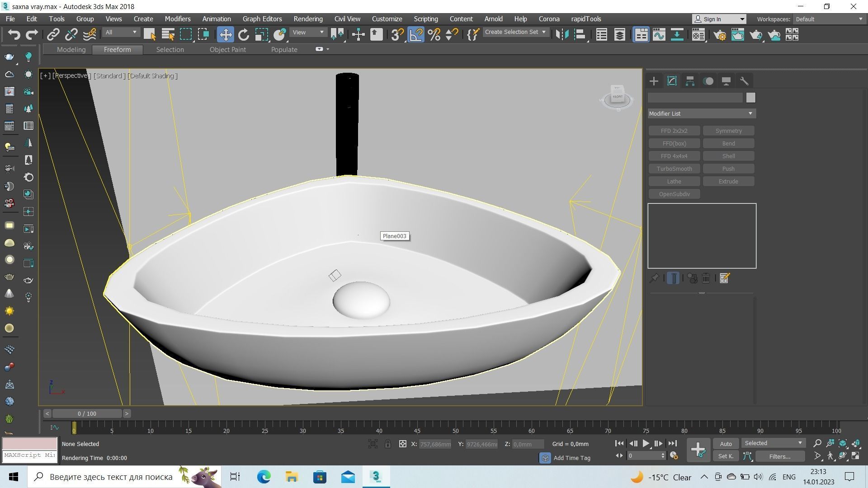Click the time slider 0 / 100 handle

pyautogui.click(x=87, y=413)
